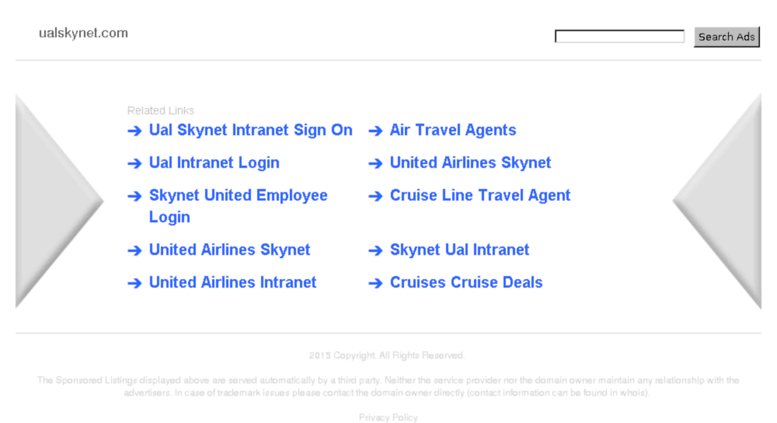Screen dimensions: 777x423
Task: Open the Privacy Policy link
Action: pos(388,417)
